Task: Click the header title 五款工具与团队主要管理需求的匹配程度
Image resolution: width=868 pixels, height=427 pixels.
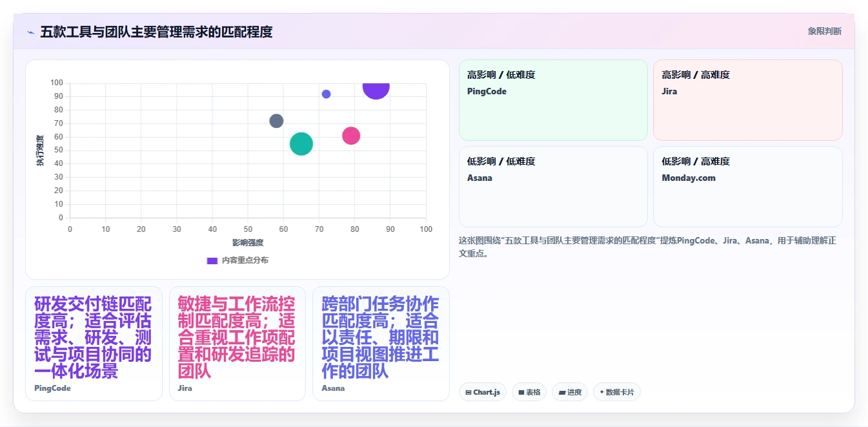Action: point(156,32)
